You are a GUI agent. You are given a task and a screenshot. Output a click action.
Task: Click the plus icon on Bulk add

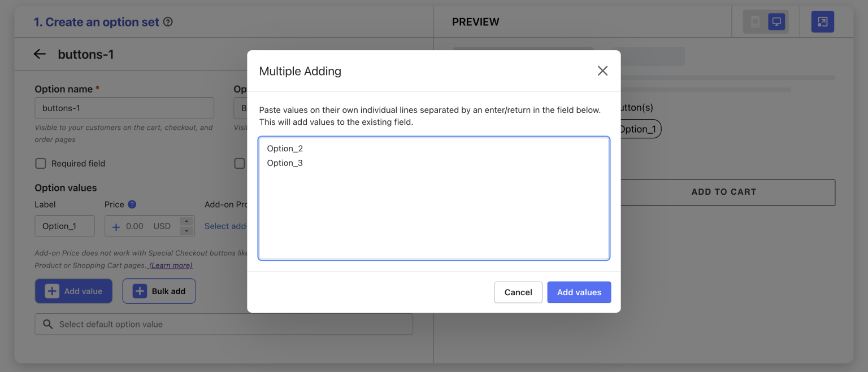[x=139, y=291]
